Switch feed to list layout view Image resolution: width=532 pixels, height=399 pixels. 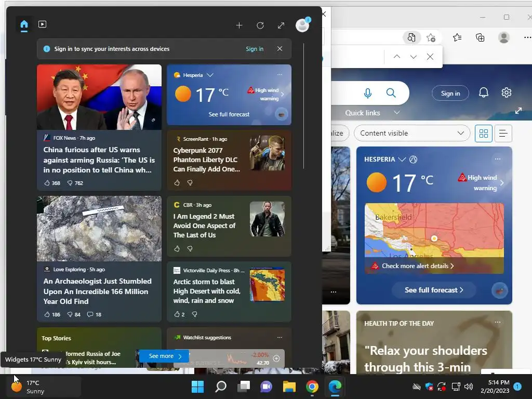[503, 134]
